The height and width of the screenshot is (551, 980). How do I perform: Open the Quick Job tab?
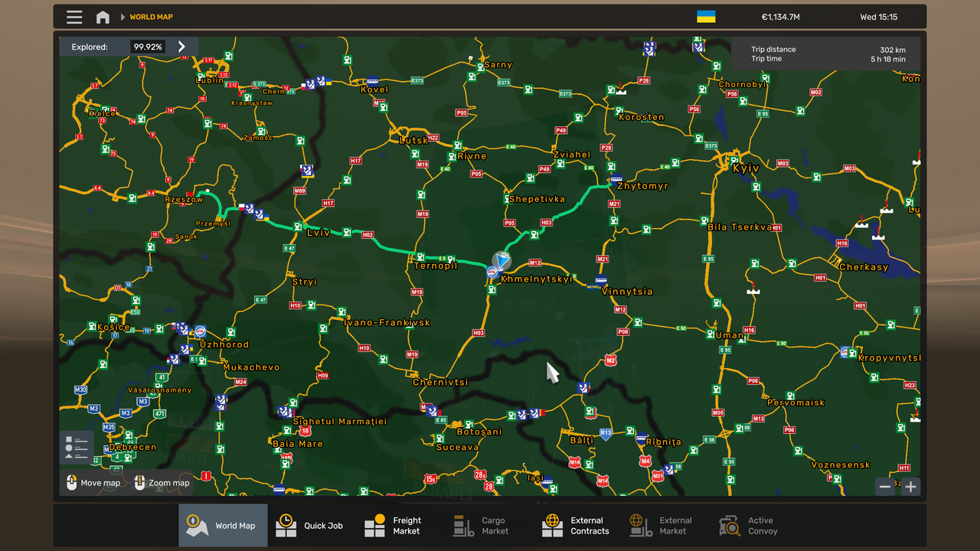[312, 526]
